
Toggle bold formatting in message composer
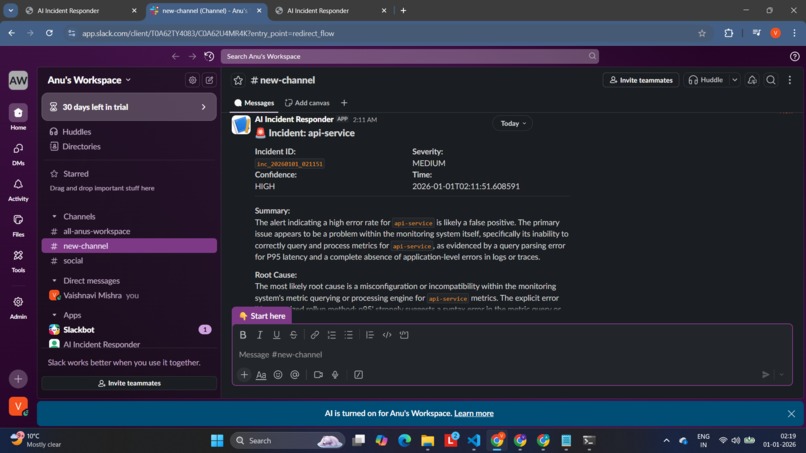[243, 335]
